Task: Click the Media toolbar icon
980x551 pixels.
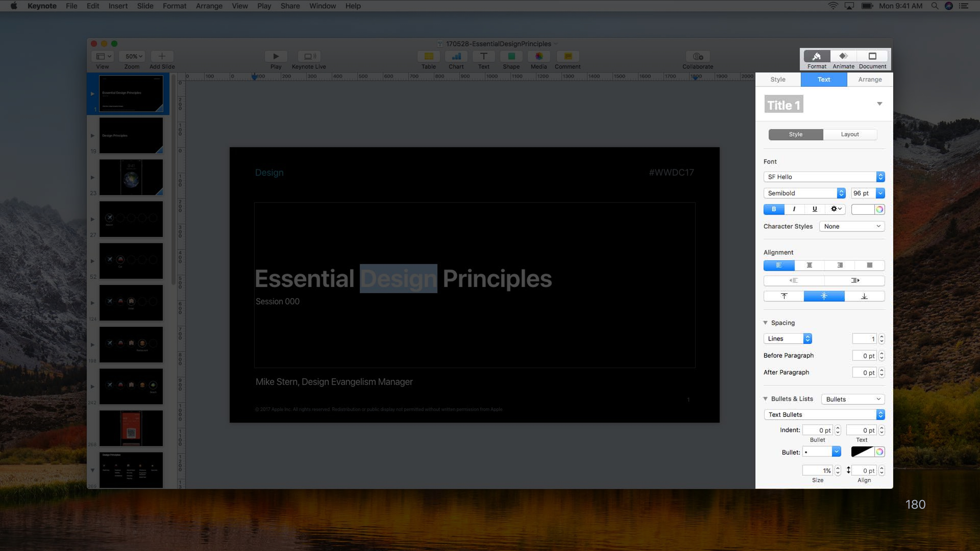Action: click(539, 56)
